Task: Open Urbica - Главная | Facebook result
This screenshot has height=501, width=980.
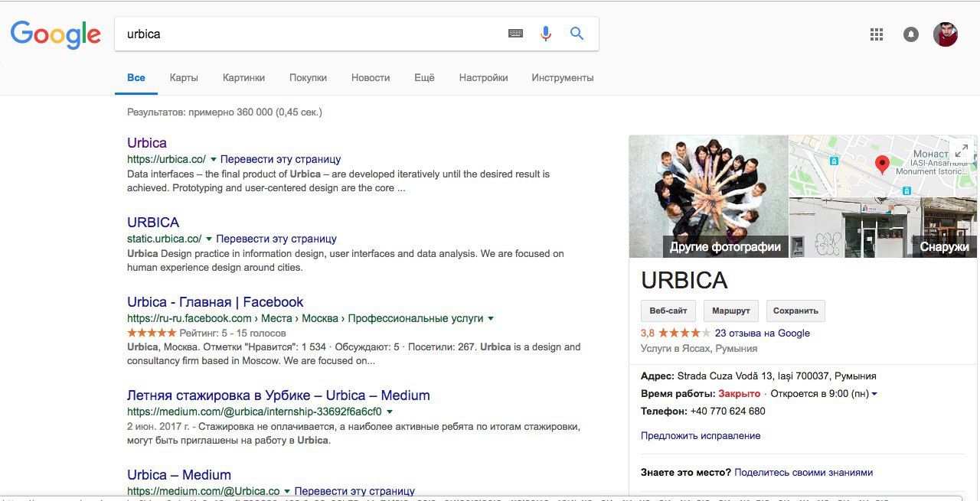Action: click(x=215, y=302)
